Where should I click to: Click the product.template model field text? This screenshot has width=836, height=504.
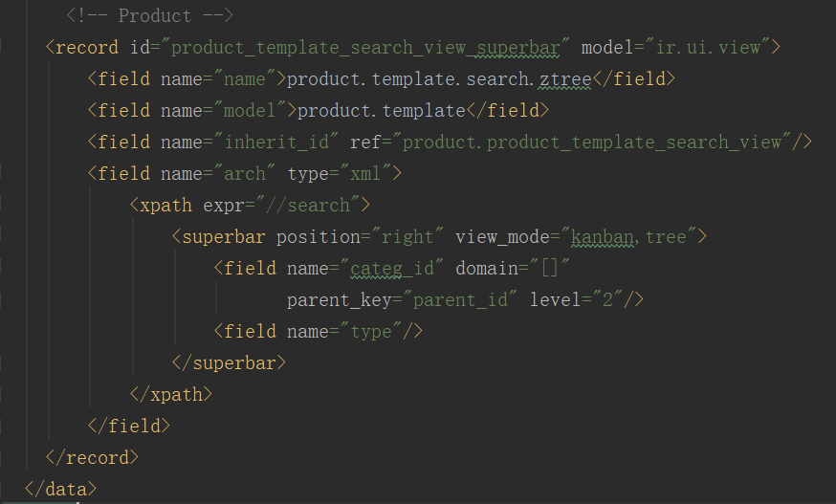382,110
